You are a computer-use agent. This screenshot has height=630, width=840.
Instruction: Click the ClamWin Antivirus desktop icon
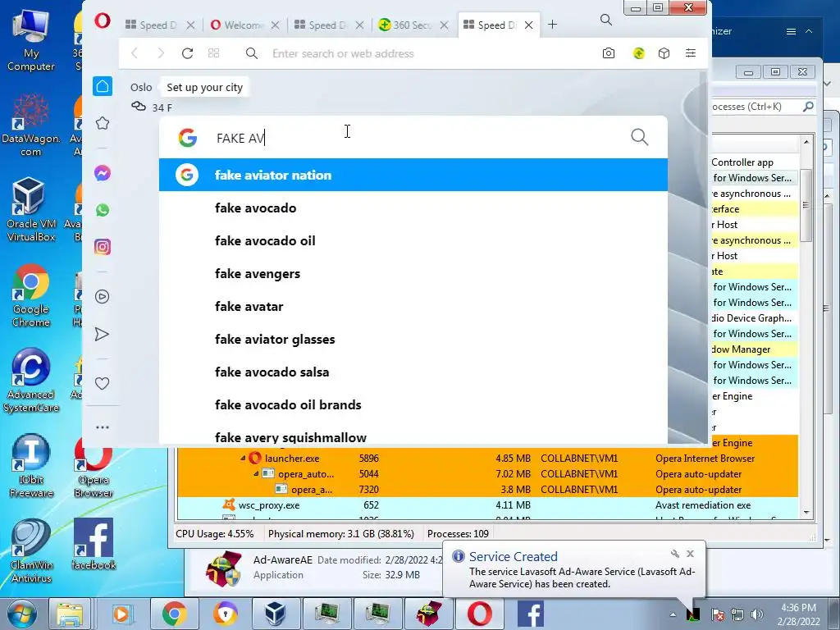pyautogui.click(x=30, y=550)
